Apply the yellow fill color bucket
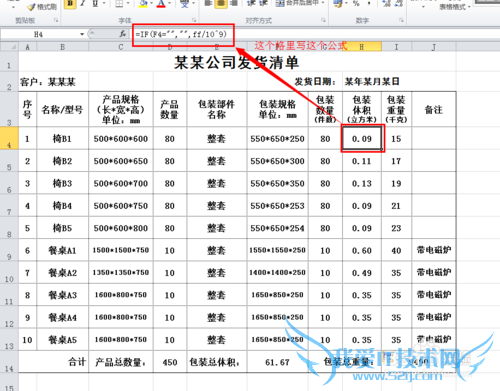 143,3
